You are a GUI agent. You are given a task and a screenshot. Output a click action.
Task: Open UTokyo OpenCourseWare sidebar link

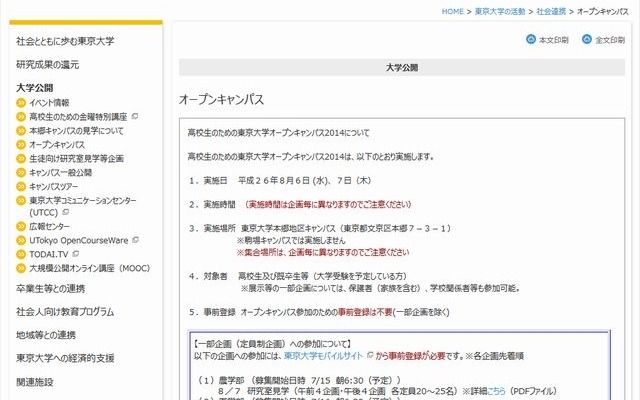(79, 240)
